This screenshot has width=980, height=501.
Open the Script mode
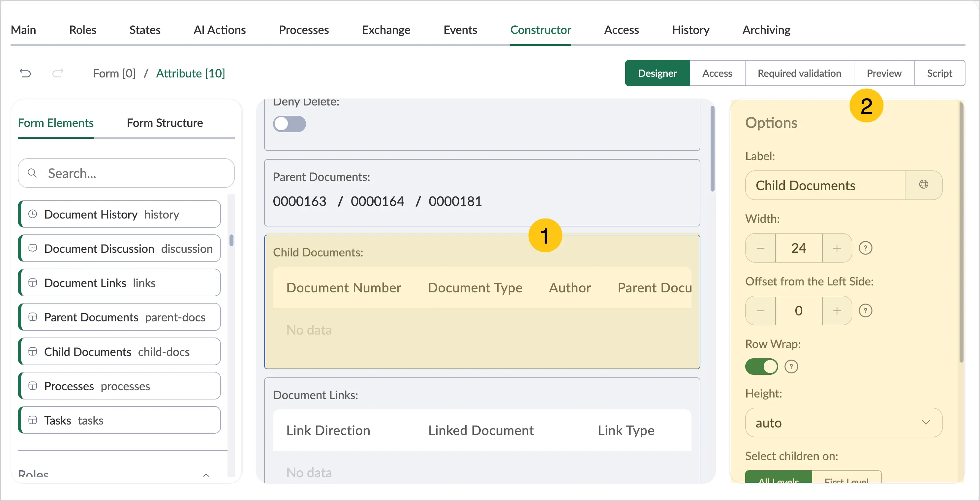point(939,73)
